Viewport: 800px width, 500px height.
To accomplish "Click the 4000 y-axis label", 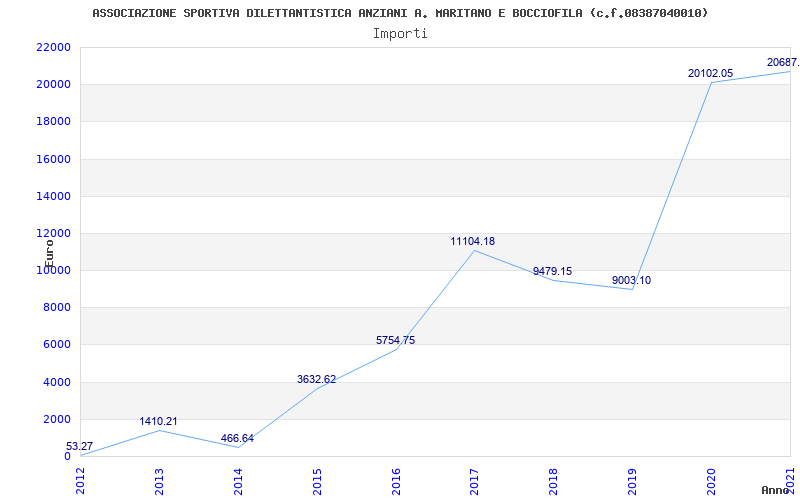I will pos(56,382).
